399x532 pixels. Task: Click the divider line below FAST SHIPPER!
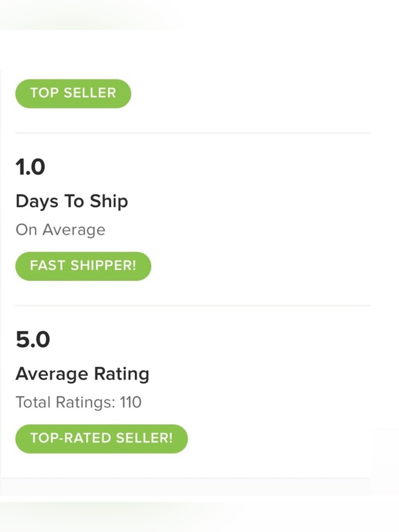(x=193, y=305)
